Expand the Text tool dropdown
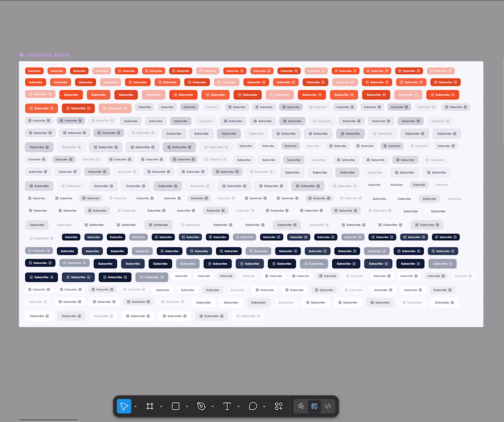This screenshot has height=422, width=504. click(238, 406)
